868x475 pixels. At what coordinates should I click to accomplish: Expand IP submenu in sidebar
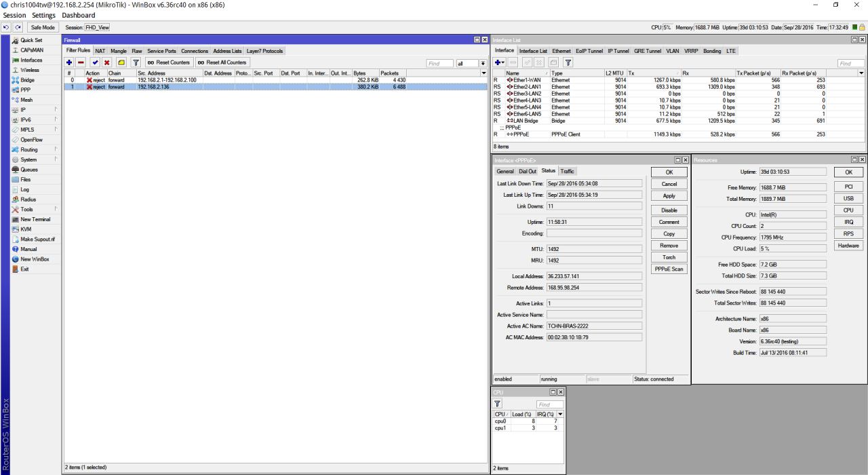pyautogui.click(x=56, y=109)
